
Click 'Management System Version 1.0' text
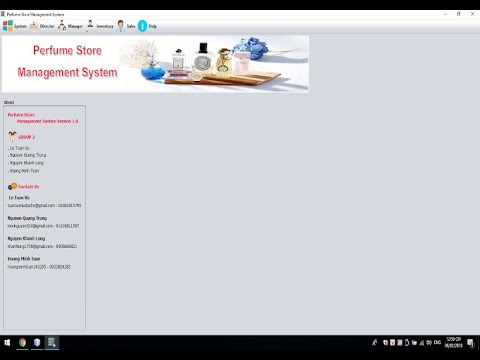tap(48, 121)
